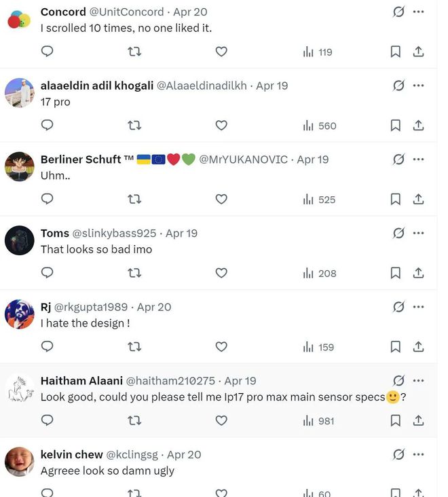The width and height of the screenshot is (448, 497).
Task: Open kelvin chew's baby avatar picture
Action: coord(19,462)
